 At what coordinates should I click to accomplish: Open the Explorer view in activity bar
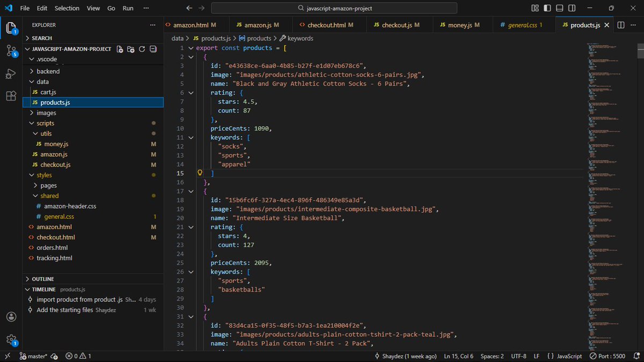(11, 28)
